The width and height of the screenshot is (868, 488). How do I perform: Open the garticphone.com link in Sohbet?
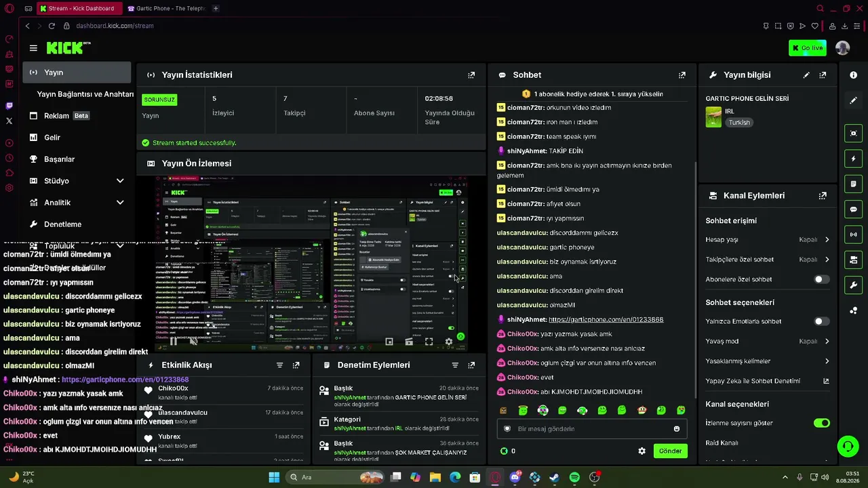606,320
